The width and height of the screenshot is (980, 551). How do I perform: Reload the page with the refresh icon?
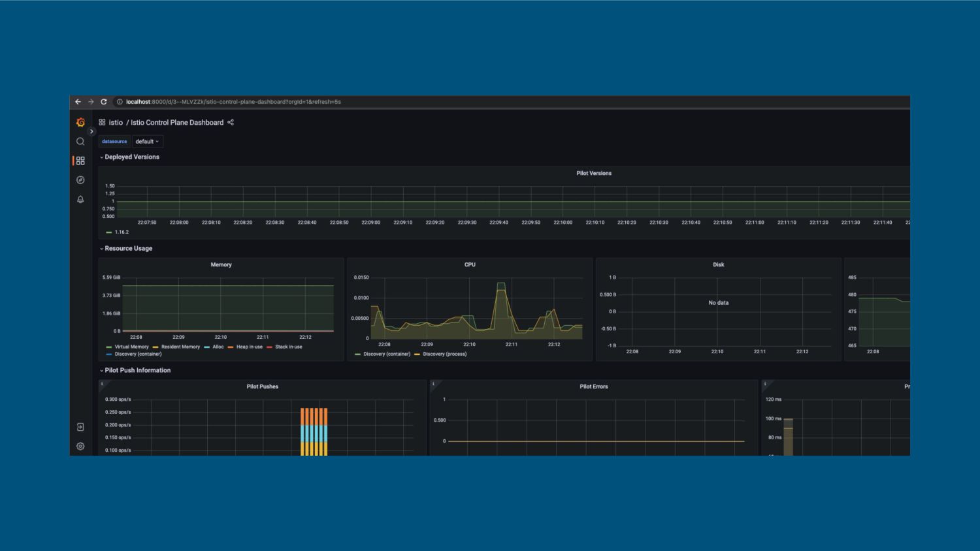[x=103, y=102]
